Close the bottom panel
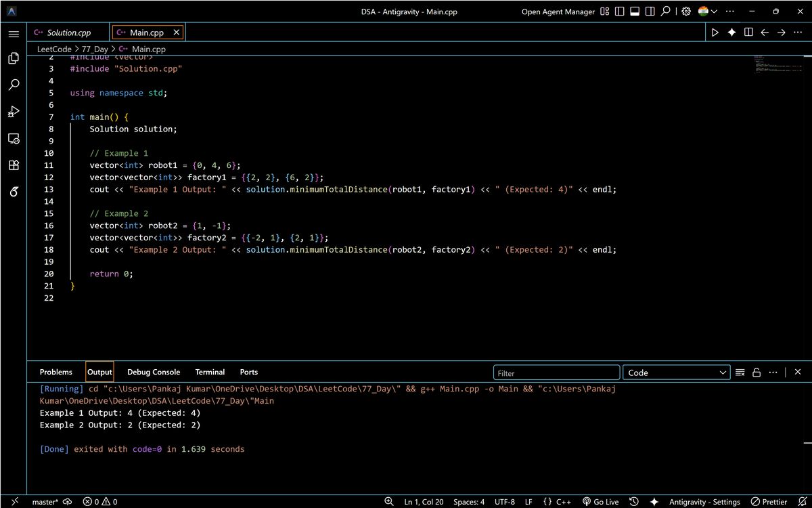The width and height of the screenshot is (812, 508). pos(798,373)
